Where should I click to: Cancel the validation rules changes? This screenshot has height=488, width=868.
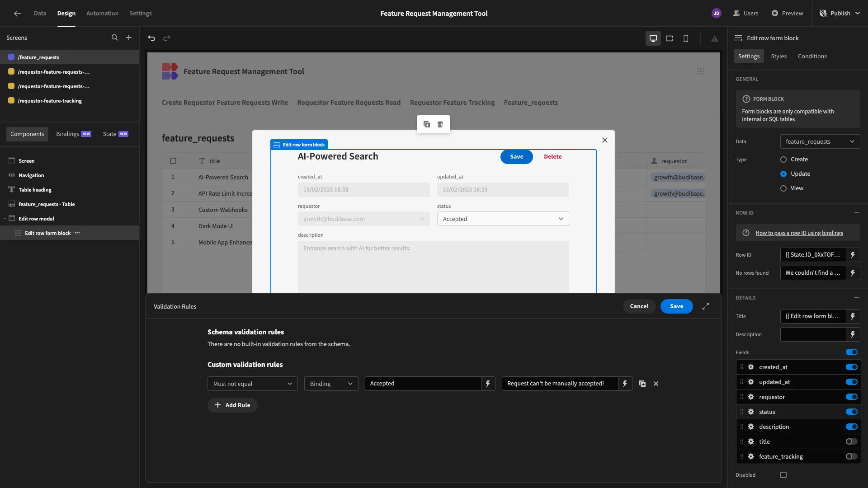(x=639, y=306)
